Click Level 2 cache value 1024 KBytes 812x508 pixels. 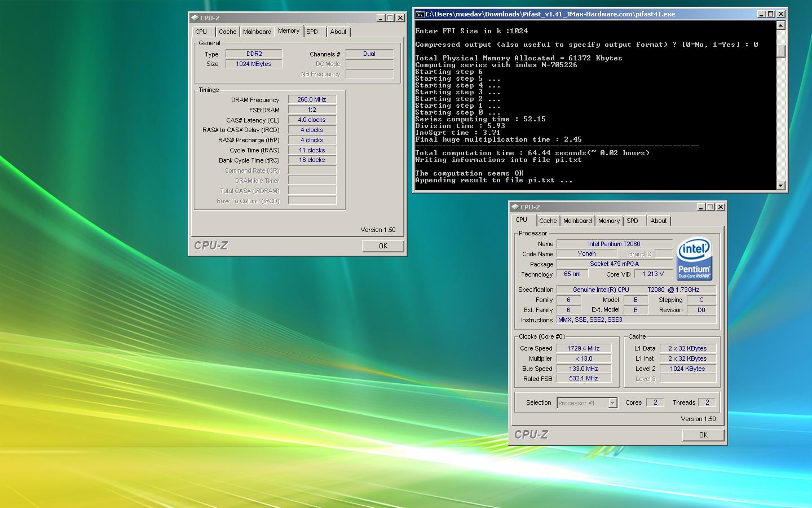(687, 369)
